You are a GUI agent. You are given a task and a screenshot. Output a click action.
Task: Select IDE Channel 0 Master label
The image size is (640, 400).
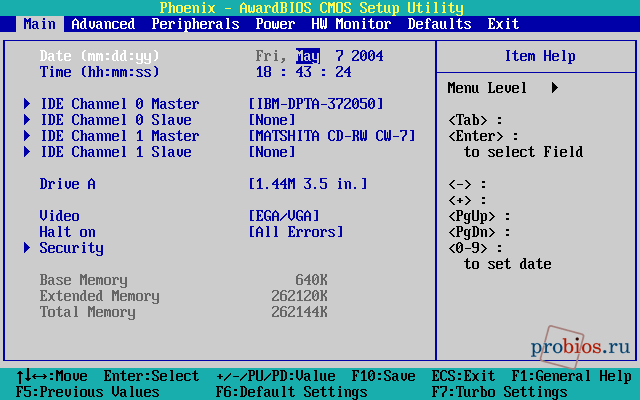(x=120, y=104)
